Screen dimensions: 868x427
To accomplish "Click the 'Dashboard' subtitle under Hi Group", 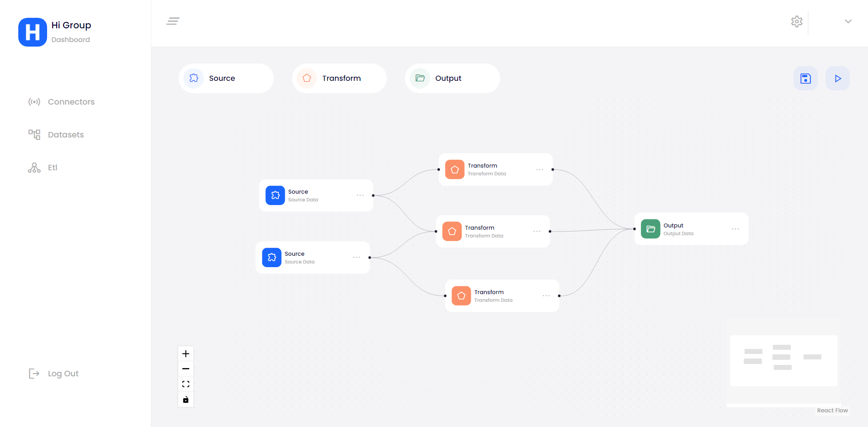I will (x=70, y=40).
